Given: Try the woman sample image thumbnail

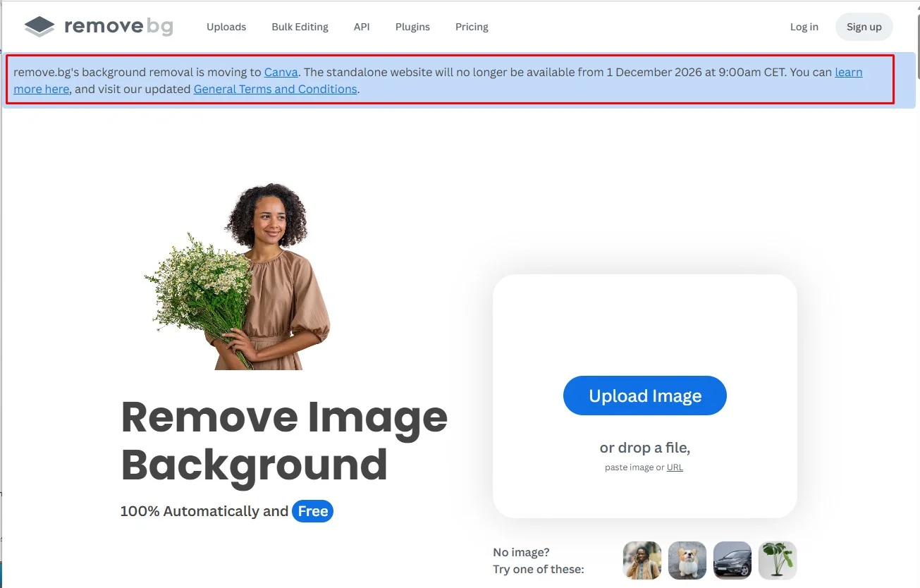Looking at the screenshot, I should click(642, 561).
